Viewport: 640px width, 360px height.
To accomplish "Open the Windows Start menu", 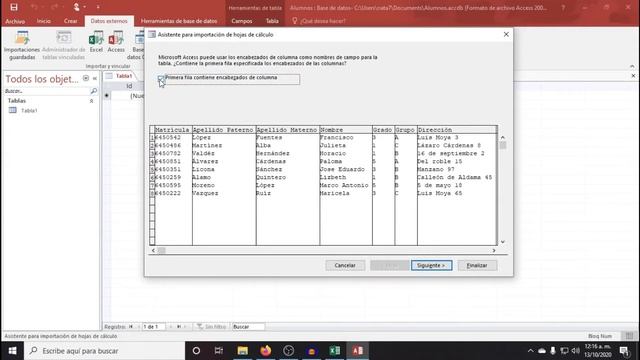I will click(x=12, y=351).
